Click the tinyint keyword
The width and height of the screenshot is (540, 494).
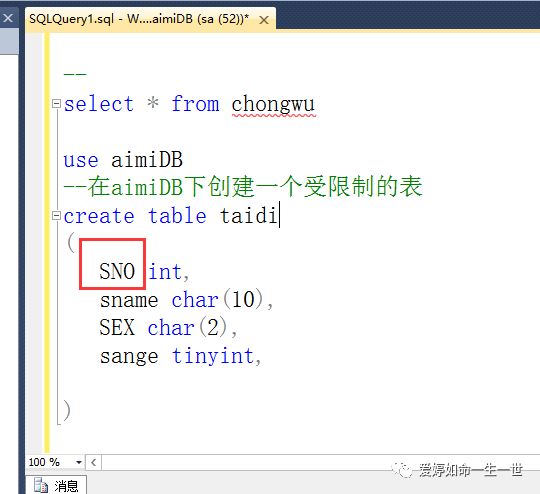tap(213, 356)
